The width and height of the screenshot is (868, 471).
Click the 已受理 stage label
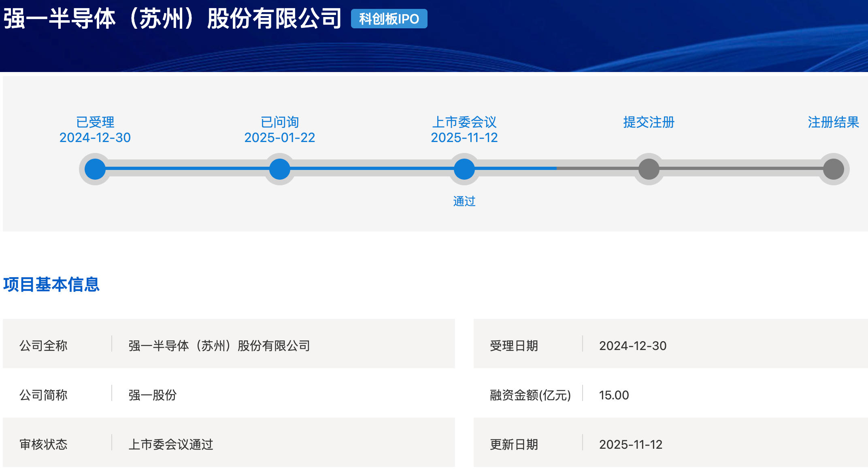pos(95,122)
